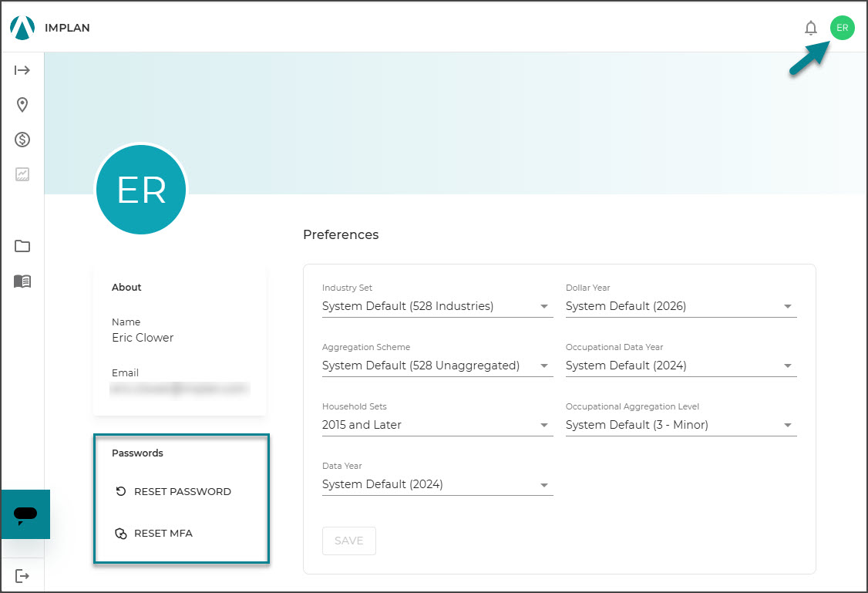Click the reset icon beside RESET PASSWORD
Viewport: 868px width, 593px height.
click(x=121, y=491)
